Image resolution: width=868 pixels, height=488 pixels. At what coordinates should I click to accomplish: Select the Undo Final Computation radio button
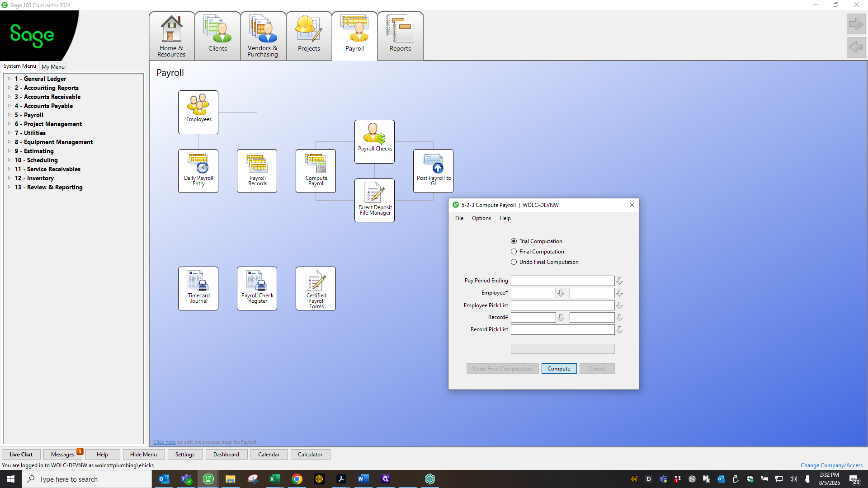coord(514,262)
